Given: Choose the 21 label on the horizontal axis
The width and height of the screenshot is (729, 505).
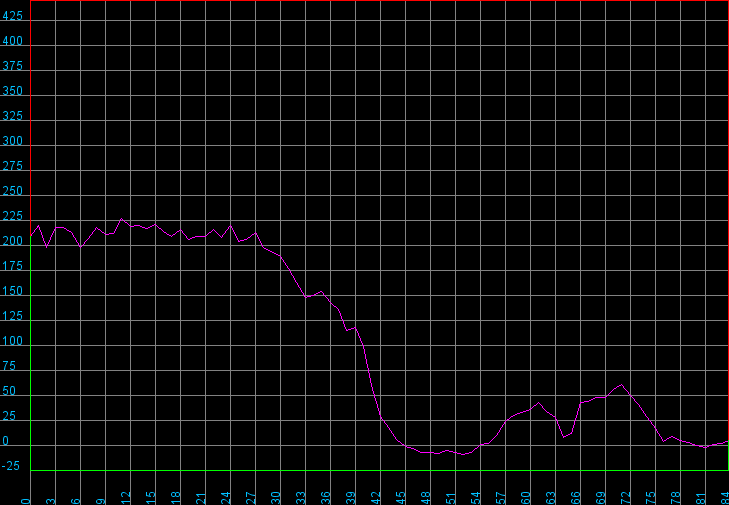Looking at the screenshot, I should pos(201,498).
